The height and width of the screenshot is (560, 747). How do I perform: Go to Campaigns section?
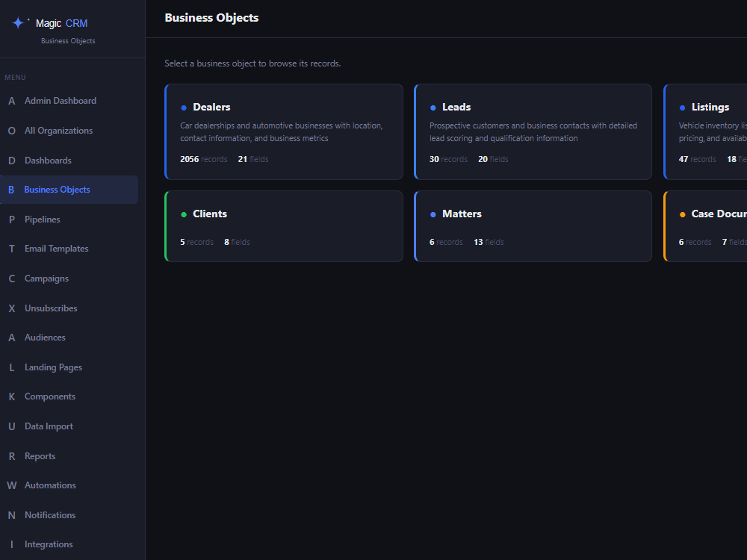point(69,279)
